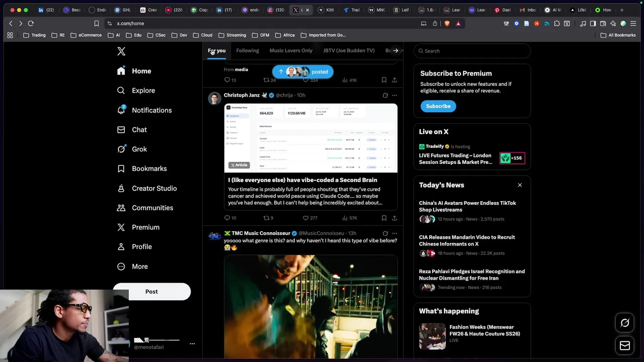This screenshot has height=362, width=644.
Task: Click the right arrow to show more tabs
Action: coord(395,50)
